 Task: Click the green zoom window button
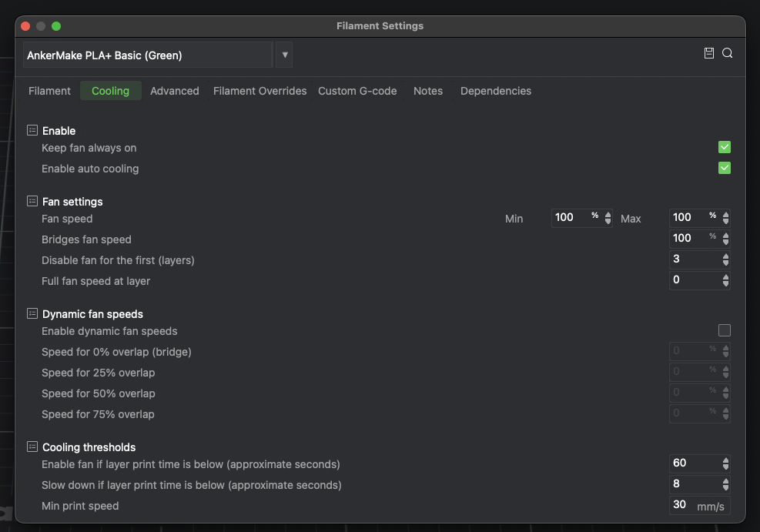(56, 26)
